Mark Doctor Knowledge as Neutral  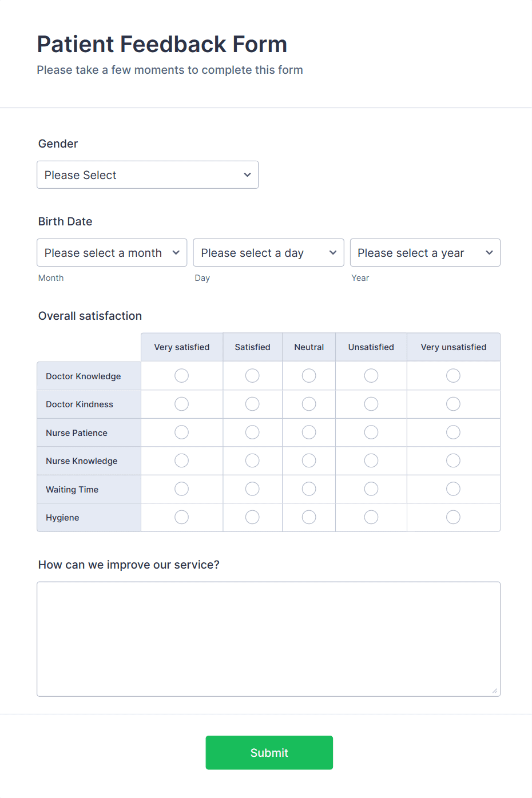coord(308,375)
